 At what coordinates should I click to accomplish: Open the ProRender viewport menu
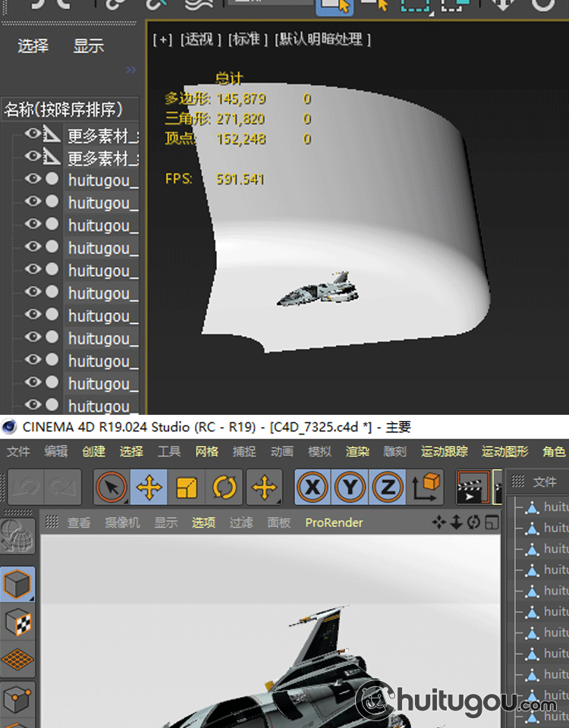[334, 522]
